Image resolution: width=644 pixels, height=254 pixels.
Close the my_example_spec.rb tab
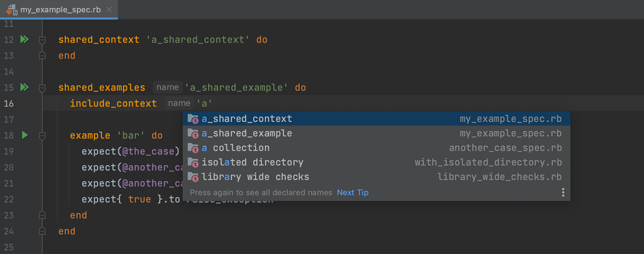coord(109,10)
